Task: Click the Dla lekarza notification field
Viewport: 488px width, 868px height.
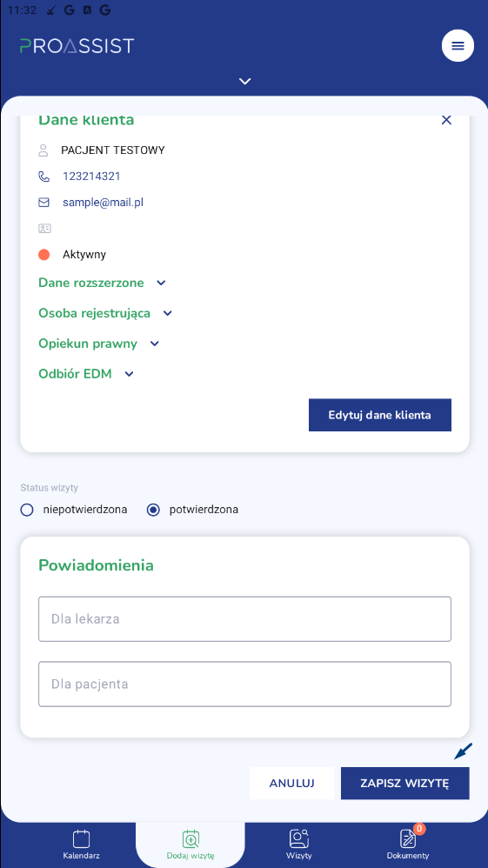Action: pos(244,619)
